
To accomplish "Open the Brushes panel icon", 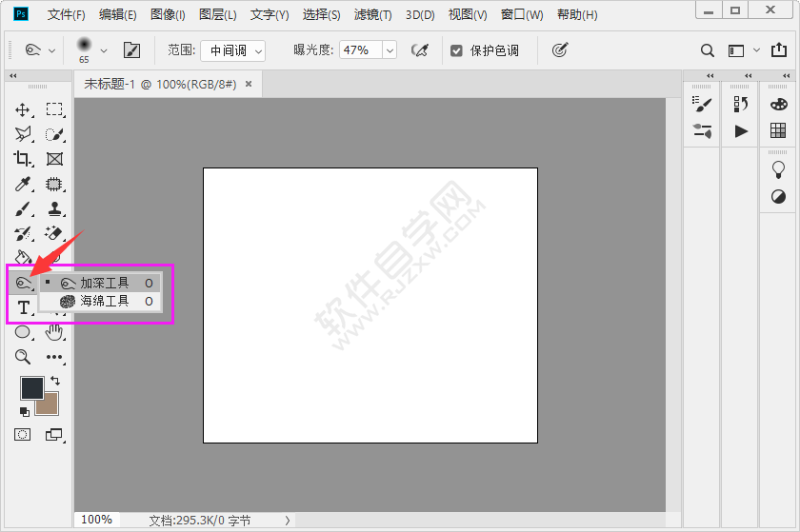I will [x=703, y=104].
